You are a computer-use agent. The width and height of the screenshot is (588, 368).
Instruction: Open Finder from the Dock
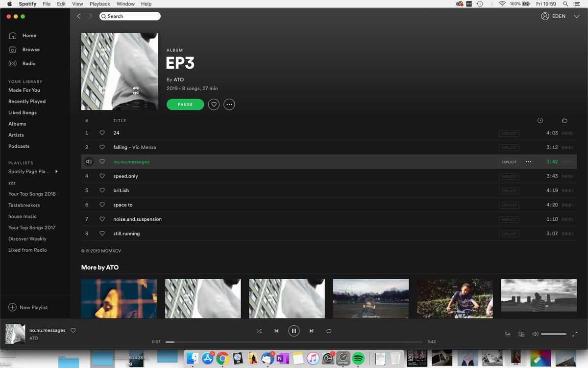pyautogui.click(x=193, y=358)
